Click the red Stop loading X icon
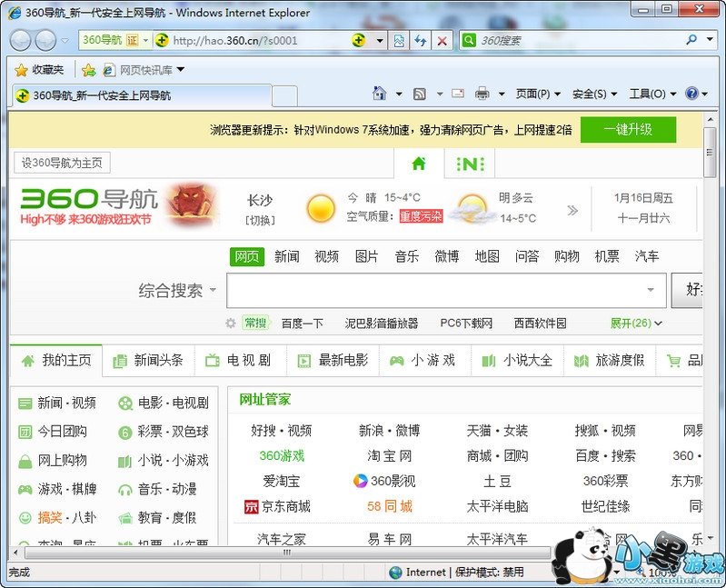The image size is (726, 588). pyautogui.click(x=442, y=41)
